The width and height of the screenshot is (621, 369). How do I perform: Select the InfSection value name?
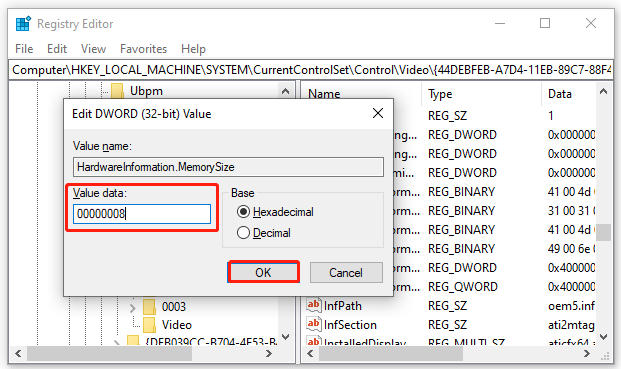coord(350,325)
